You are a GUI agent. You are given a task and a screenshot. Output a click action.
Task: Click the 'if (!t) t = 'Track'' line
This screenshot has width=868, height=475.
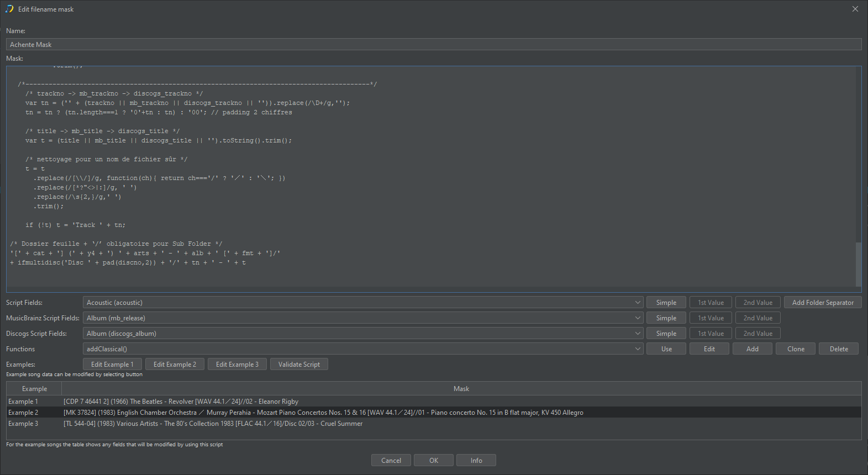coord(75,225)
